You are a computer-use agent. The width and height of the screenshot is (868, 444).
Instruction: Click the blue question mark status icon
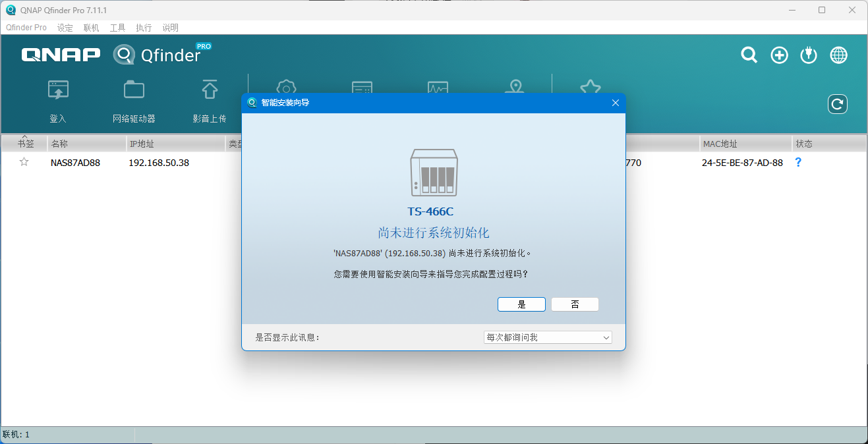pyautogui.click(x=798, y=162)
